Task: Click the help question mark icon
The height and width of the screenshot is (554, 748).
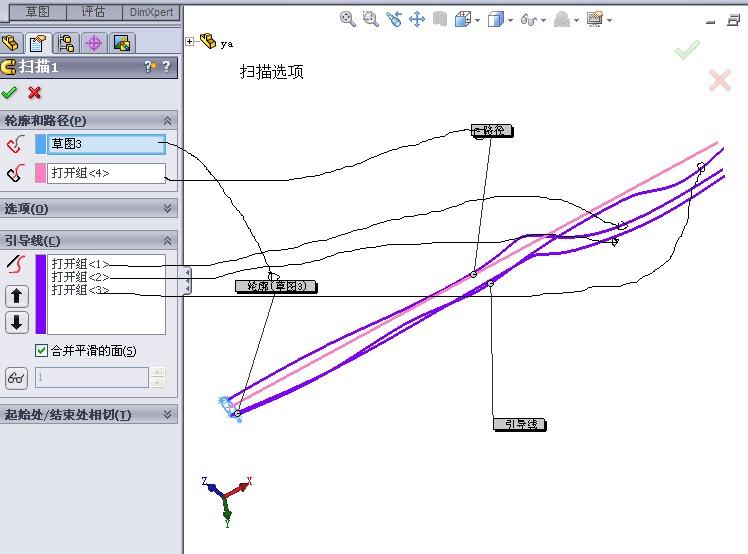Action: [x=166, y=66]
